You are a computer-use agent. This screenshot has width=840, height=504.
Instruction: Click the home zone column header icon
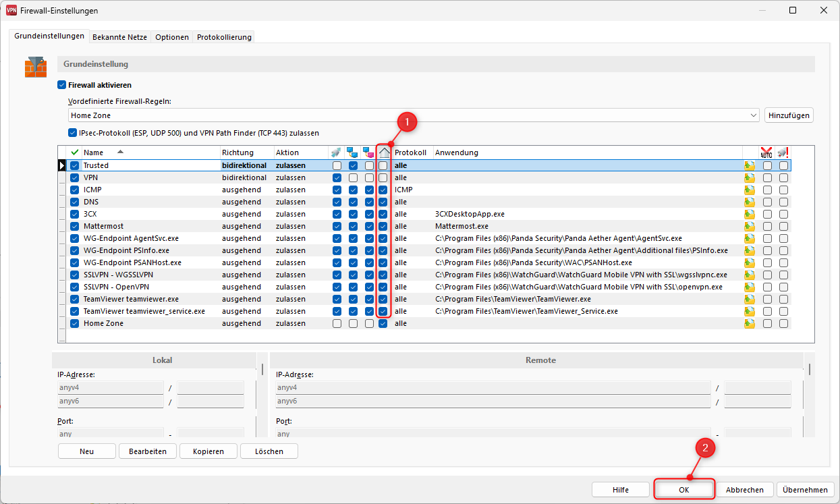click(384, 152)
